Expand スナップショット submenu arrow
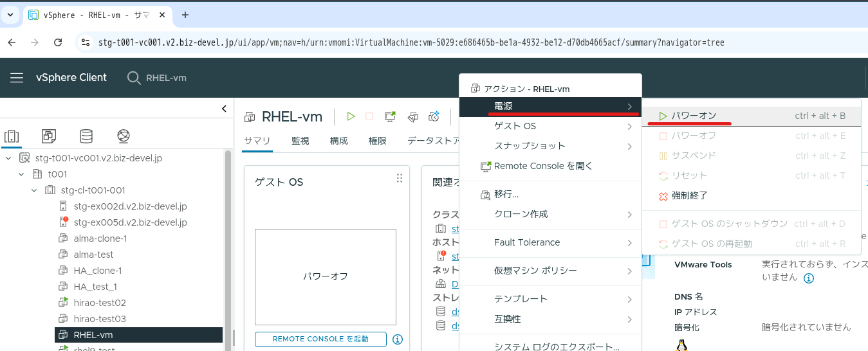The width and height of the screenshot is (868, 351). pos(630,147)
